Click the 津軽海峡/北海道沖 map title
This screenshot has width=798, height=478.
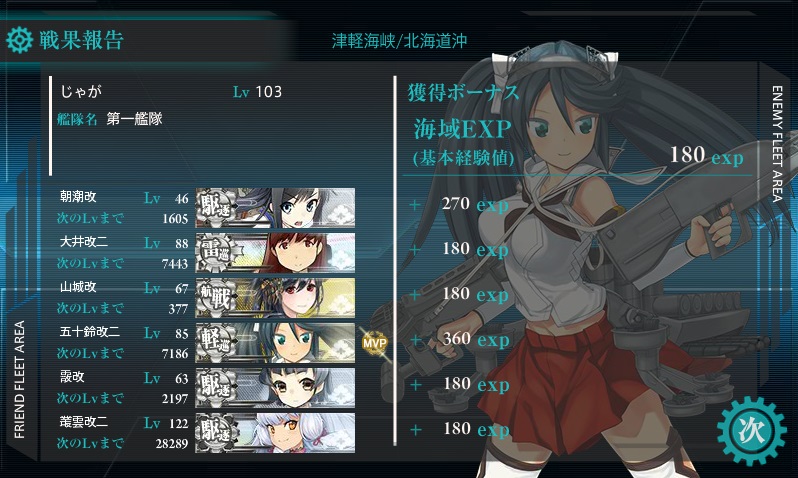(x=400, y=41)
